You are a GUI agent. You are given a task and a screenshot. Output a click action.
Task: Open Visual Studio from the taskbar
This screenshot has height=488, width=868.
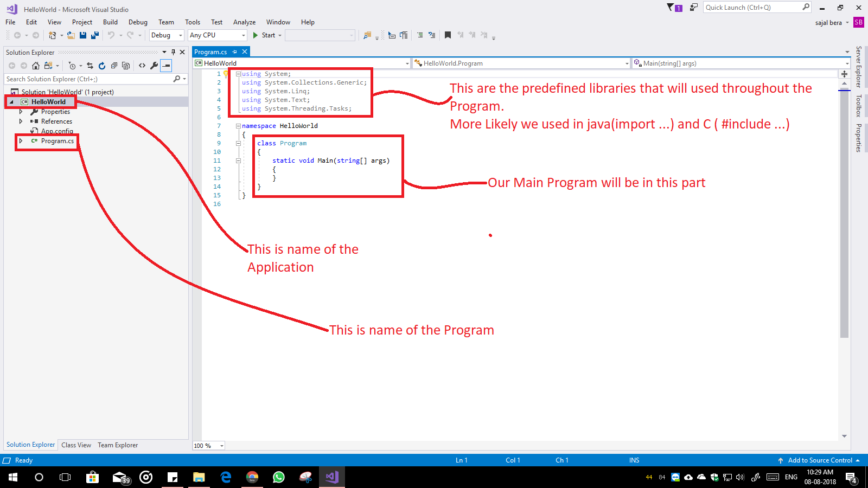[x=331, y=477]
